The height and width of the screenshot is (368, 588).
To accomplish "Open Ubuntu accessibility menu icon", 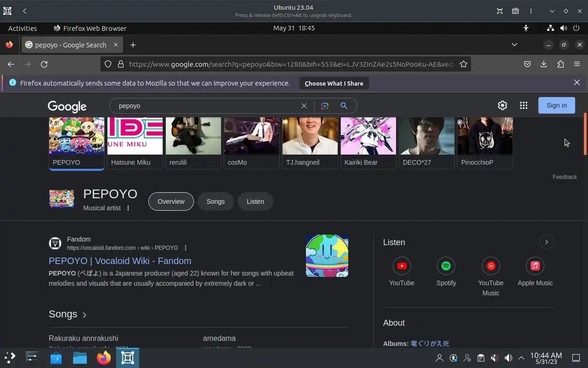I will [526, 28].
